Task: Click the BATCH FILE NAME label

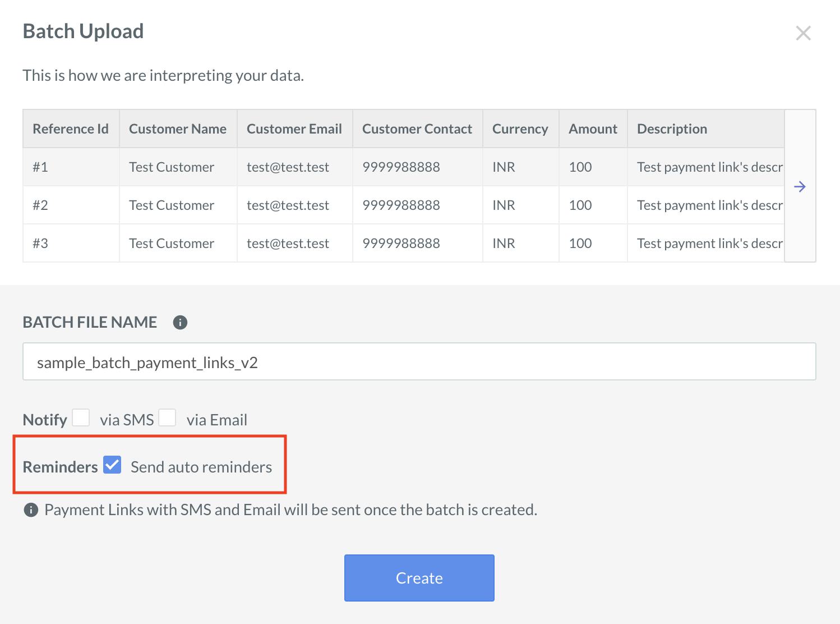Action: pos(90,322)
